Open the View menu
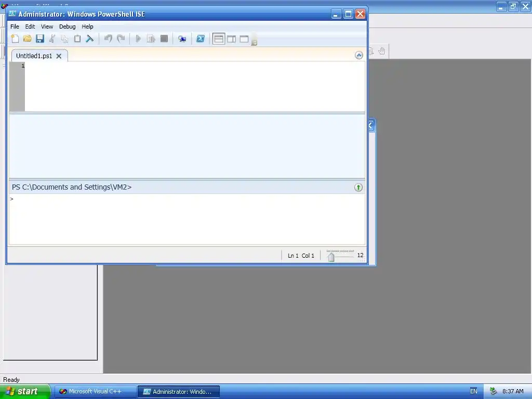The width and height of the screenshot is (532, 399). (x=47, y=26)
